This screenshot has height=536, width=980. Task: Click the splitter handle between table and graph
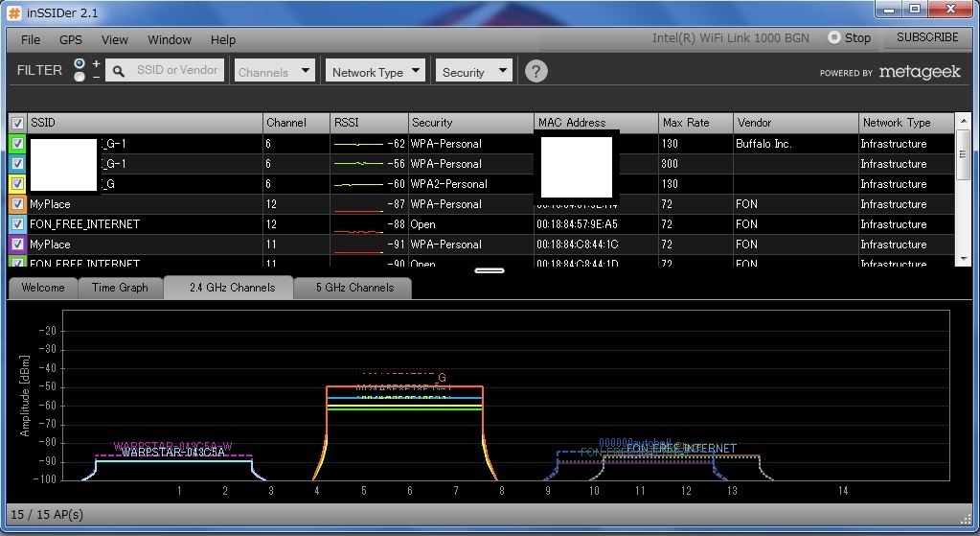tap(490, 270)
